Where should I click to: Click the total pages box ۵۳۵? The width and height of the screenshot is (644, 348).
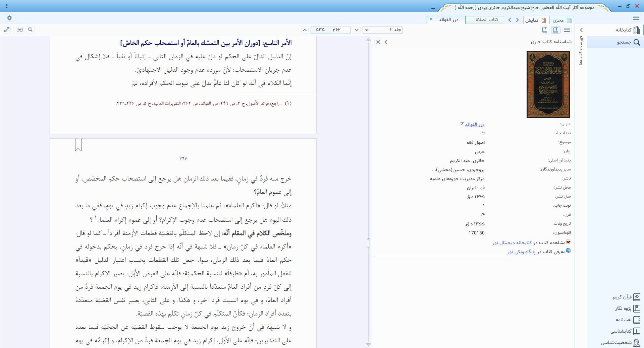(x=320, y=30)
